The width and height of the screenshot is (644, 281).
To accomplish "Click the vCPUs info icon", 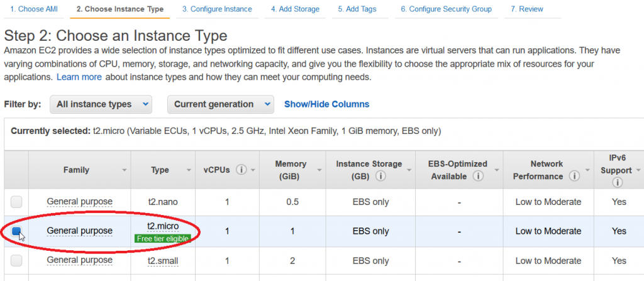I will tap(241, 170).
